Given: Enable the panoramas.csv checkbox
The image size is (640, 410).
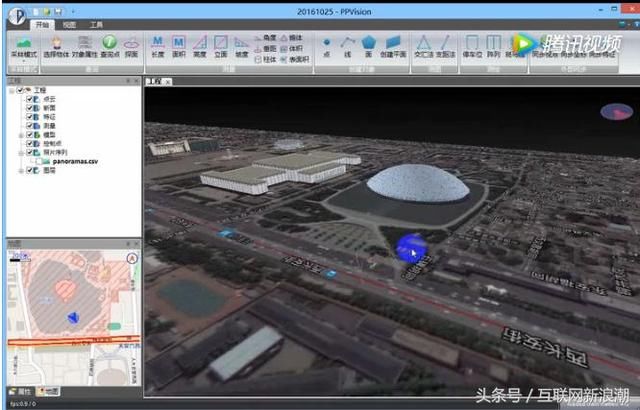Looking at the screenshot, I should point(38,161).
